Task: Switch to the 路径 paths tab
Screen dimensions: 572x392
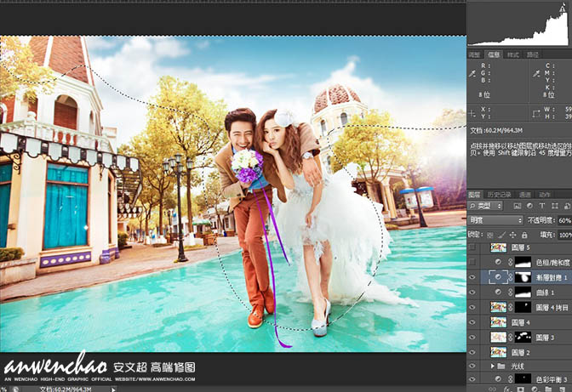Action: pyautogui.click(x=533, y=55)
